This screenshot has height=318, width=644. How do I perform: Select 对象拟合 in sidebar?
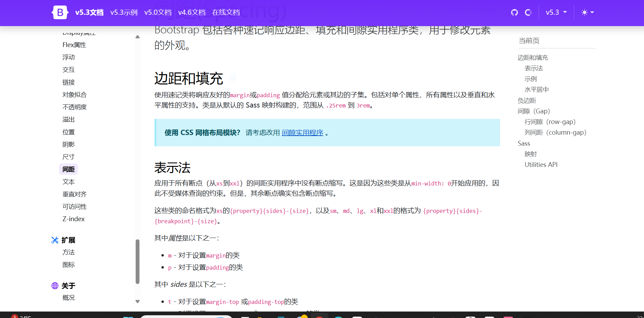click(75, 94)
